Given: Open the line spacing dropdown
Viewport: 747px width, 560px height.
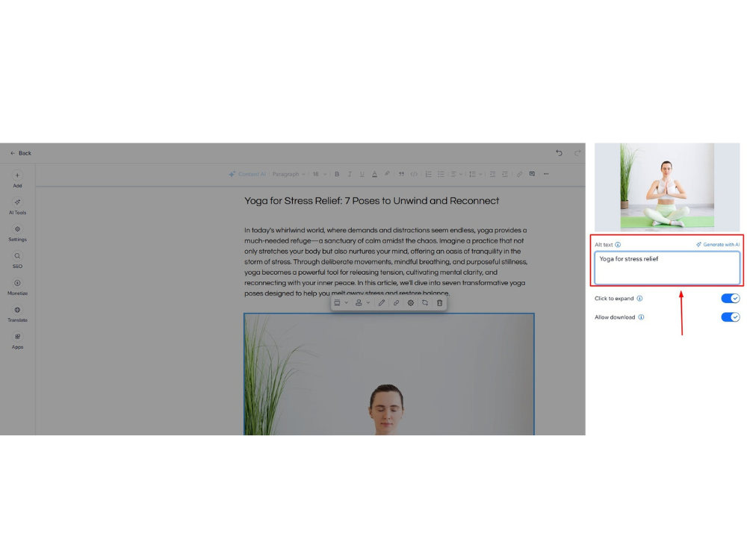Looking at the screenshot, I should point(475,174).
